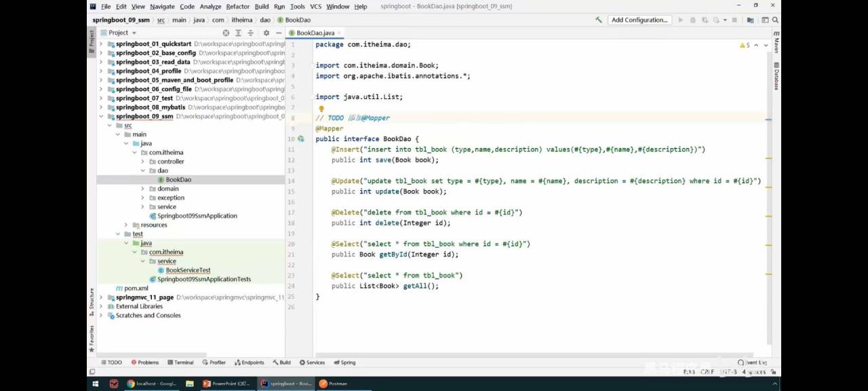Go to previous highlighted problem arrow
This screenshot has width=868, height=391.
pos(755,45)
